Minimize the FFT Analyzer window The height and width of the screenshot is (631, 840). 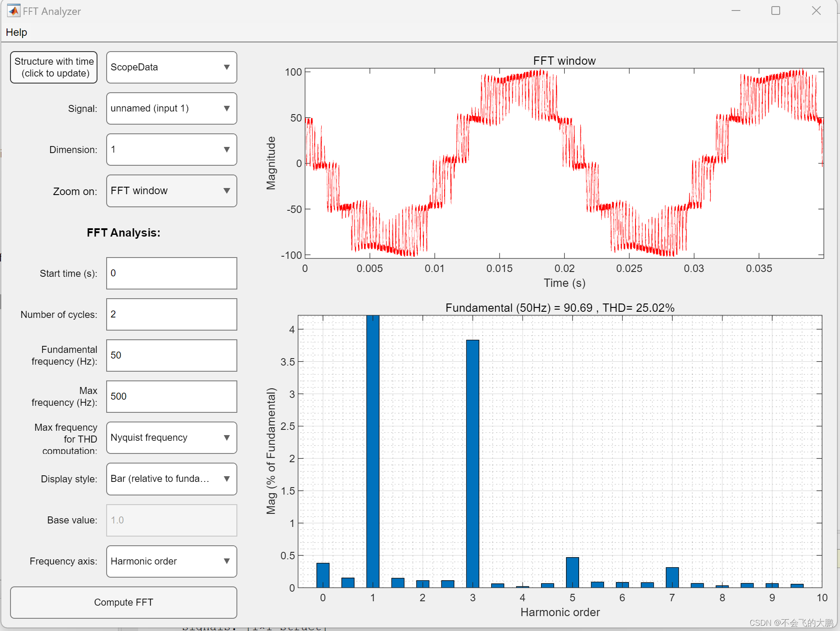(x=736, y=10)
